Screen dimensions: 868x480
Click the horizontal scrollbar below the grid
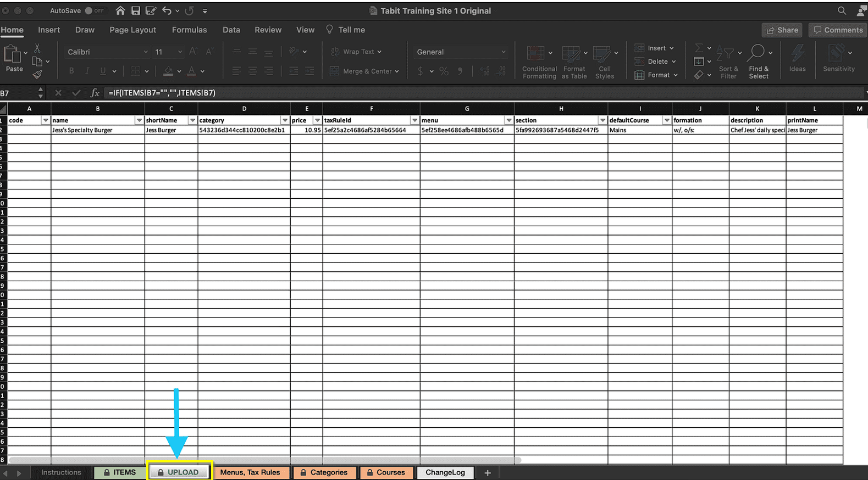point(264,460)
